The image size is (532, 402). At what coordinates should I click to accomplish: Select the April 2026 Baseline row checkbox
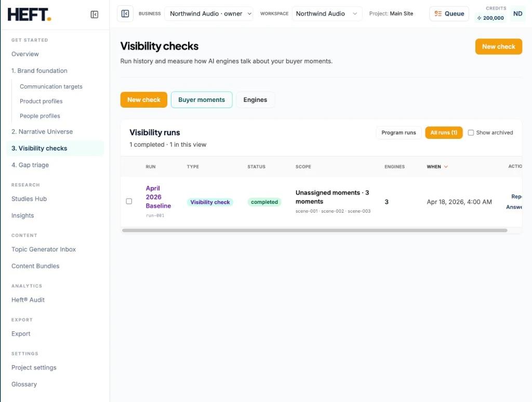129,201
